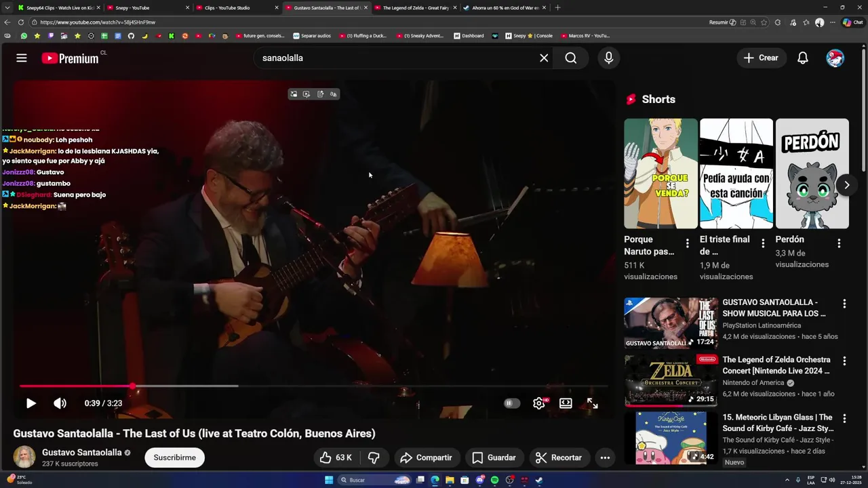Switch to God of War discount tab
The height and width of the screenshot is (488, 868).
click(x=503, y=7)
